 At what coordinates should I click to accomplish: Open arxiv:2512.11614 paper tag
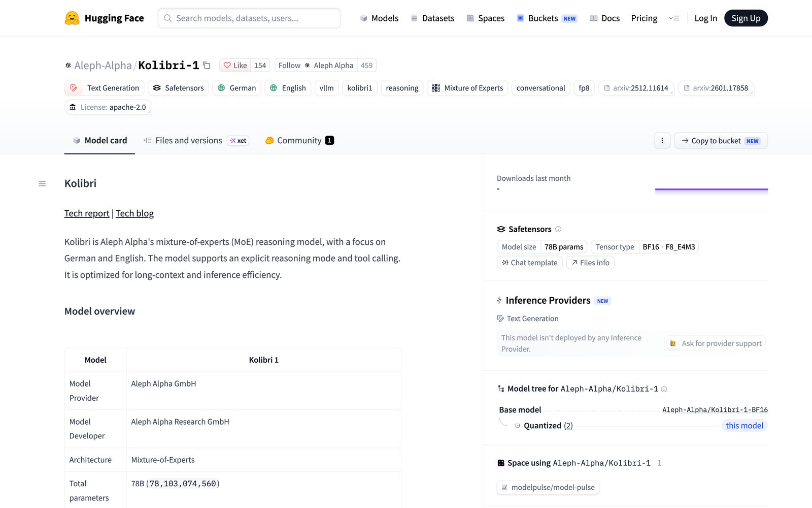pos(636,88)
